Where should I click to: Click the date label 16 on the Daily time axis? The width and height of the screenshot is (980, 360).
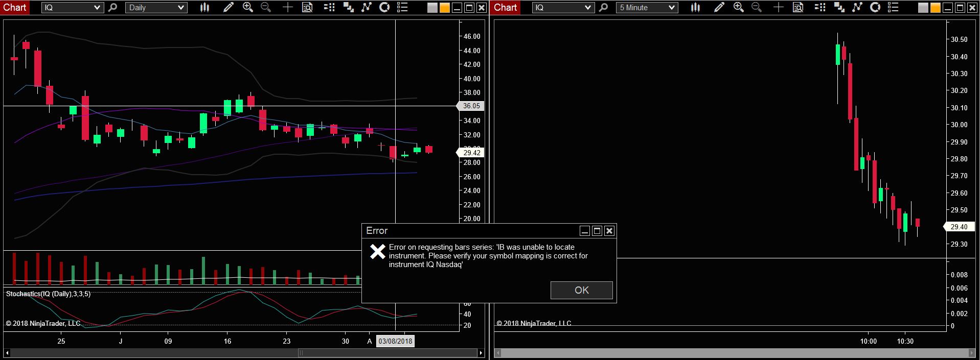click(x=227, y=341)
